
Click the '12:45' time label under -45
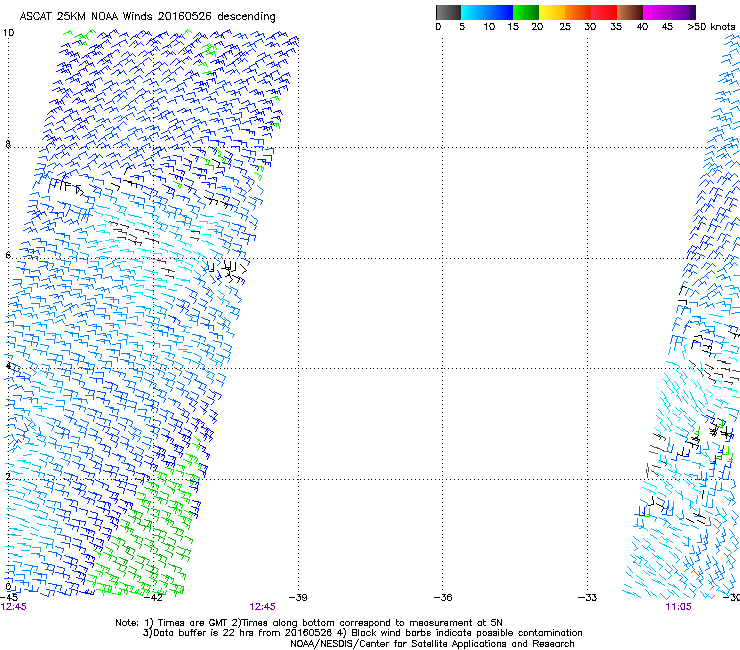pos(14,607)
